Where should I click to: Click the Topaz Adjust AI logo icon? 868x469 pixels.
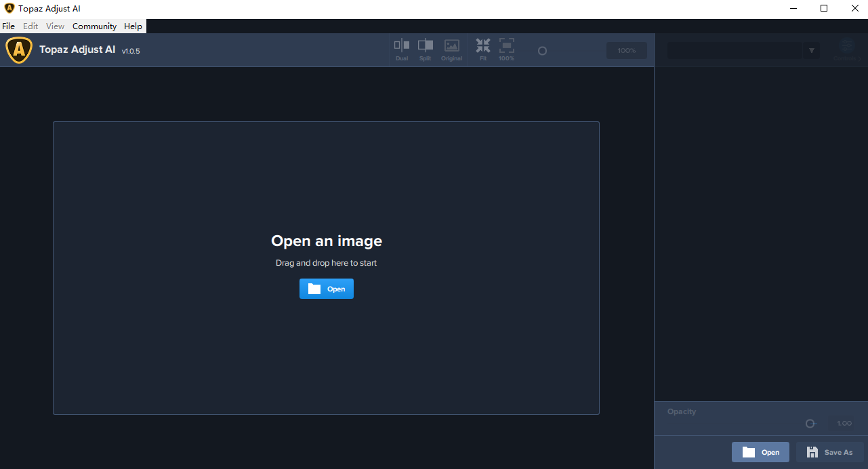[19, 50]
